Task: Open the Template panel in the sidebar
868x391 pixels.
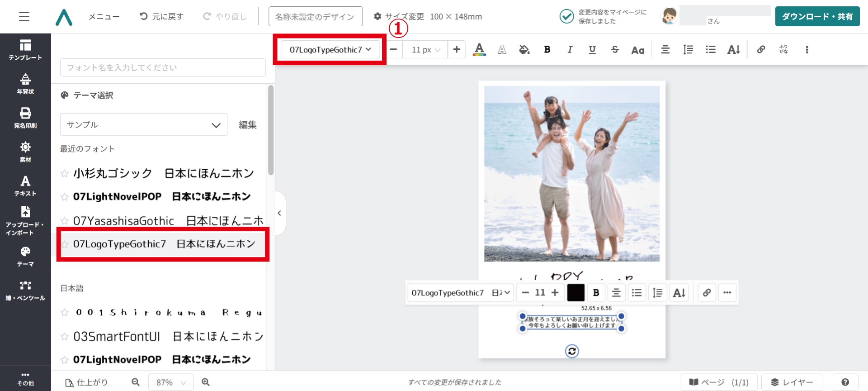Action: 25,50
